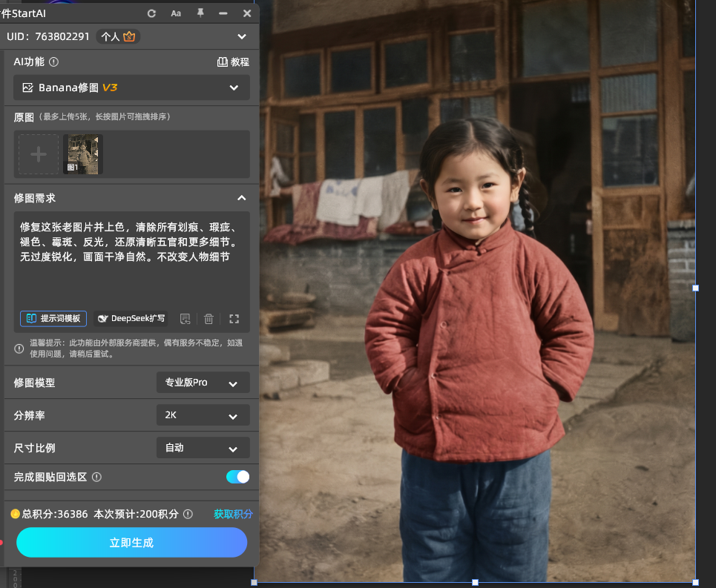Open the 尺寸比例 自动 dropdown
716x588 pixels.
pos(203,448)
